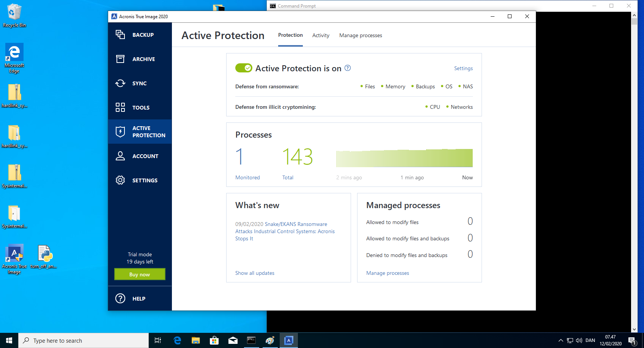Open the Settings gear icon in sidebar
Image resolution: width=644 pixels, height=348 pixels.
(x=120, y=180)
